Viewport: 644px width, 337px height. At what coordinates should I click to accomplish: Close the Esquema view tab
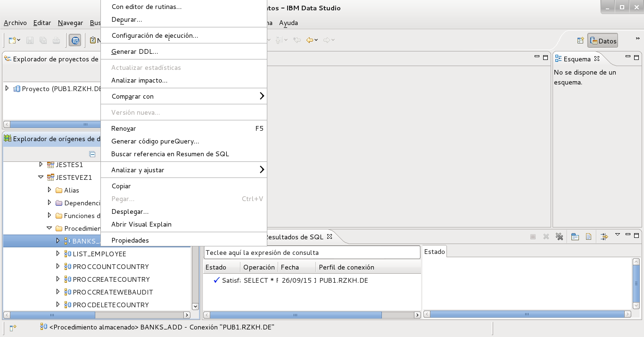pyautogui.click(x=596, y=59)
